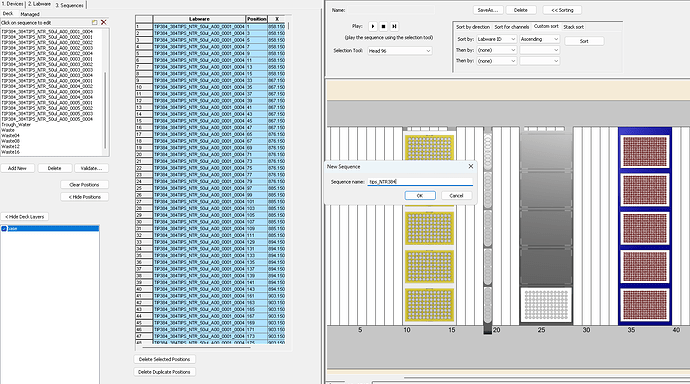Open the Selection Tool Head 96 dropdown

[x=400, y=51]
